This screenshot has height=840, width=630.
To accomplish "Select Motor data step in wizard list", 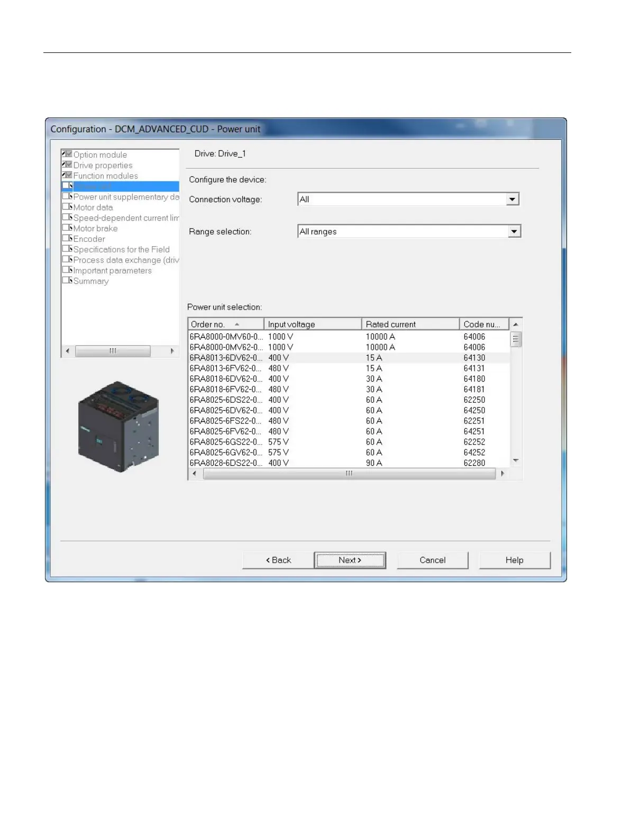I will (x=93, y=207).
